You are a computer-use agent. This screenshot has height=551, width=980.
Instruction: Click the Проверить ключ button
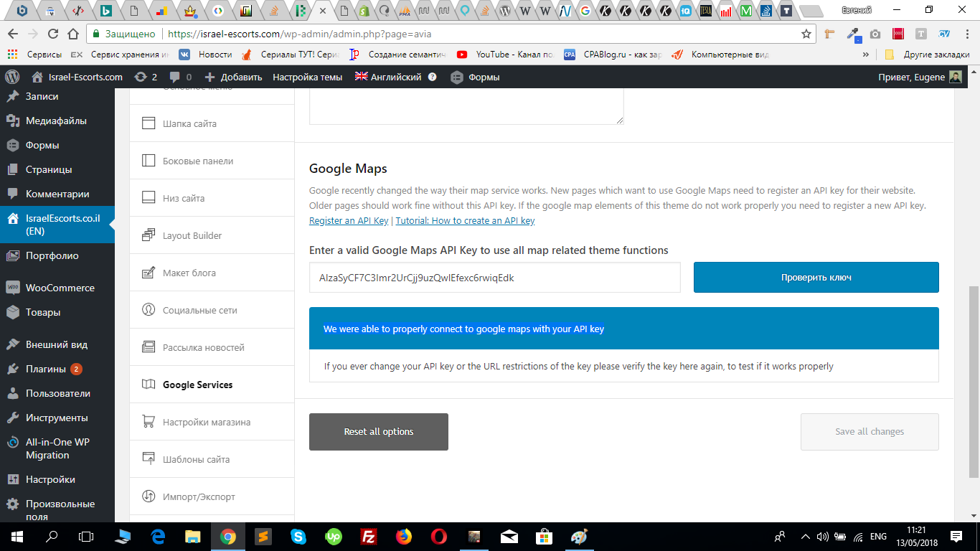coord(816,277)
